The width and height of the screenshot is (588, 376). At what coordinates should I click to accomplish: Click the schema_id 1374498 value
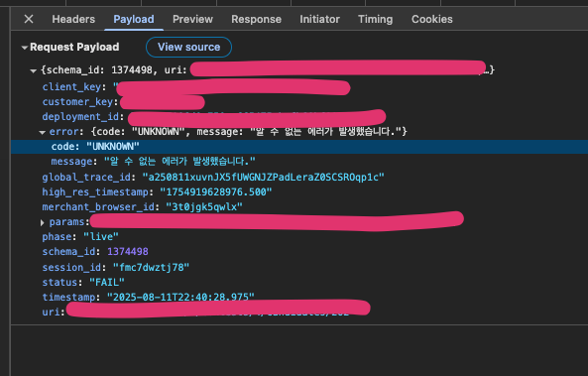click(x=128, y=251)
